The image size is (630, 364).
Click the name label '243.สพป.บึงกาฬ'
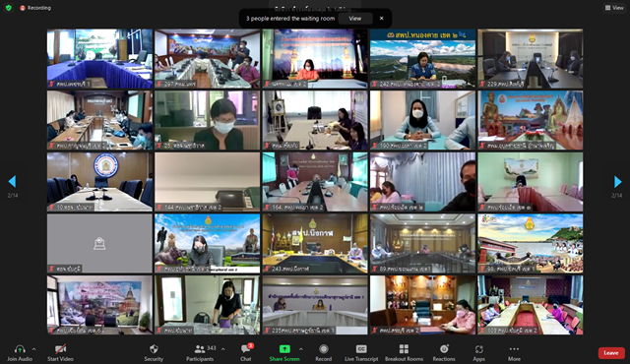pyautogui.click(x=290, y=269)
